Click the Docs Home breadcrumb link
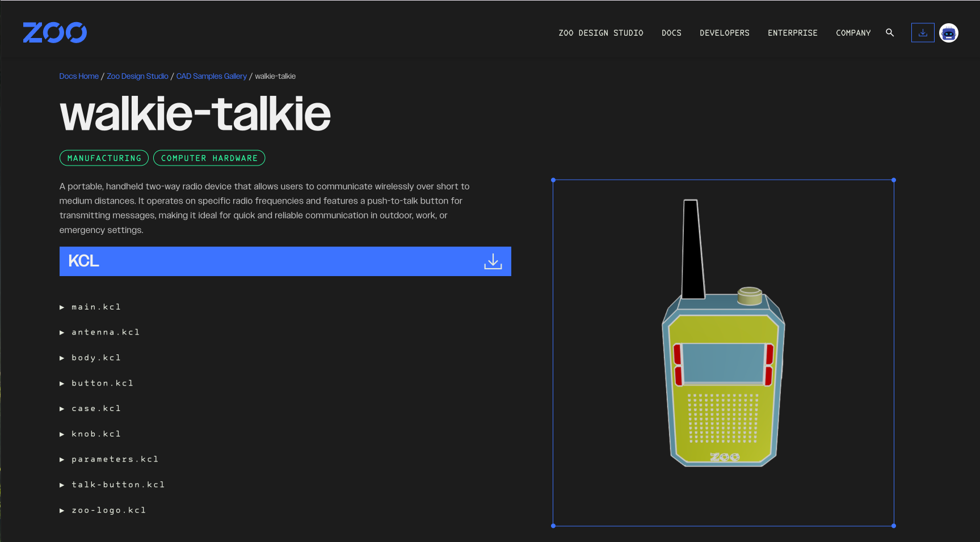Image resolution: width=980 pixels, height=542 pixels. coord(79,76)
